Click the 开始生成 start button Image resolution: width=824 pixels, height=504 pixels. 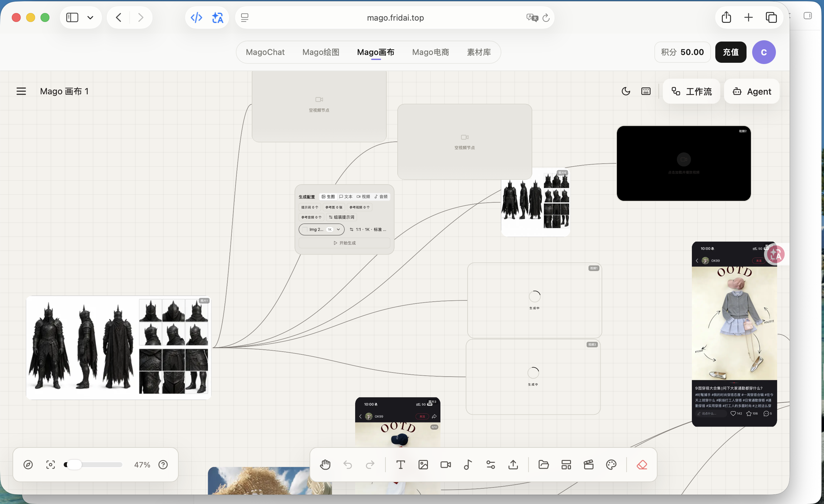pos(344,243)
